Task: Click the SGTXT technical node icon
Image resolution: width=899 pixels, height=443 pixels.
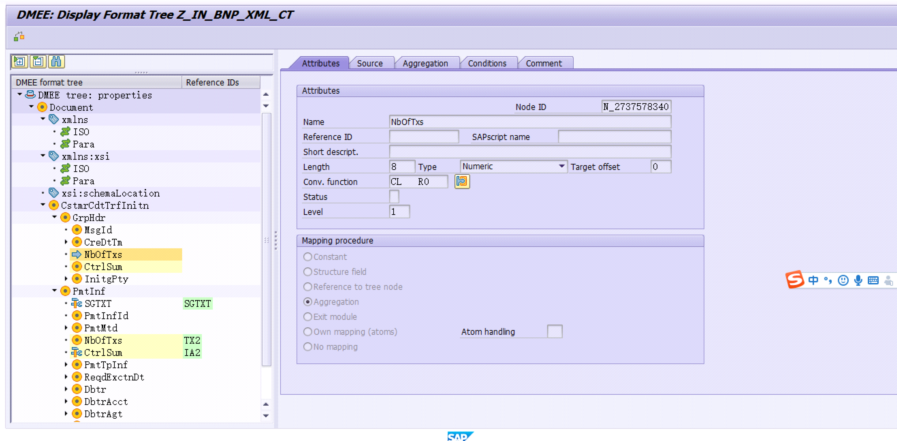Action: [x=77, y=304]
